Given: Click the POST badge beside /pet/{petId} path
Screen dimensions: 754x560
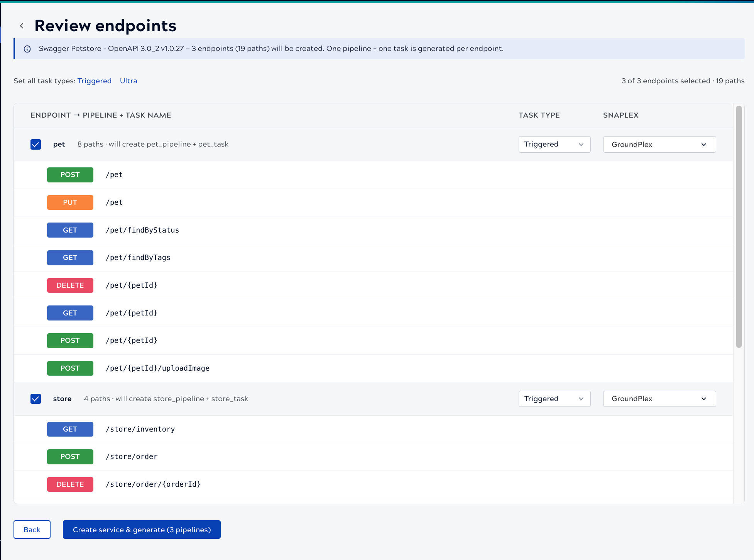Looking at the screenshot, I should (x=70, y=341).
